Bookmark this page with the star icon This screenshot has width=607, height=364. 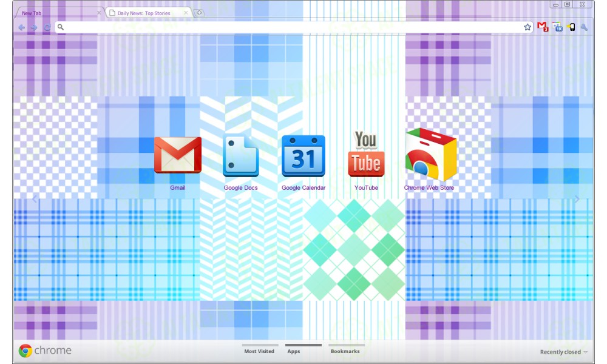527,27
